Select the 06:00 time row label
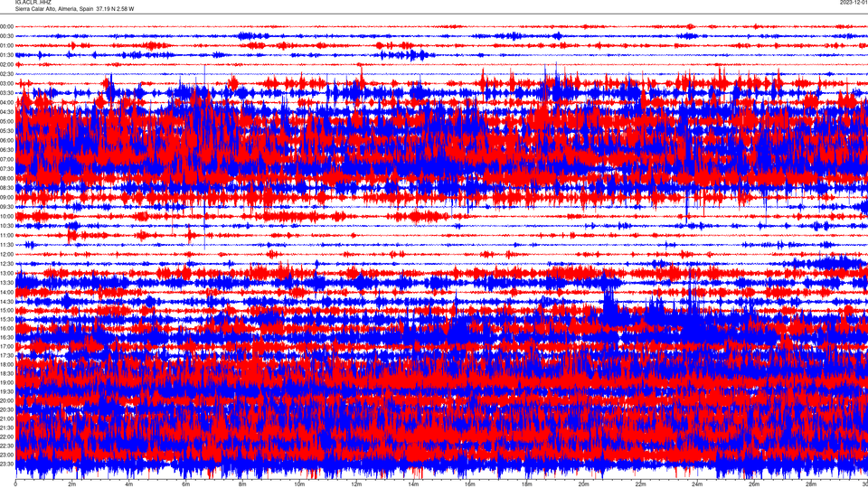 click(x=6, y=141)
